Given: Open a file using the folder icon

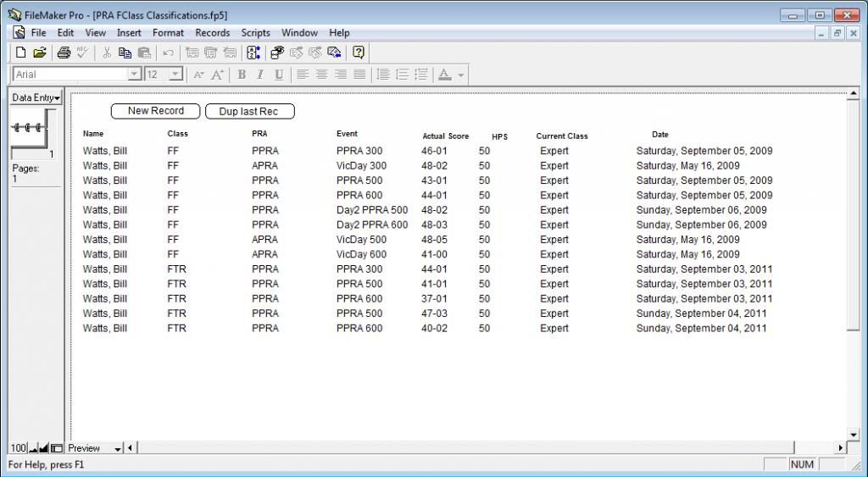Looking at the screenshot, I should coord(39,53).
